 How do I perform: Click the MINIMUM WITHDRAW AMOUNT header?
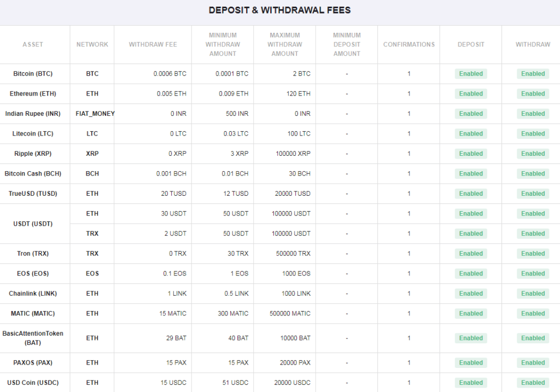click(x=223, y=44)
